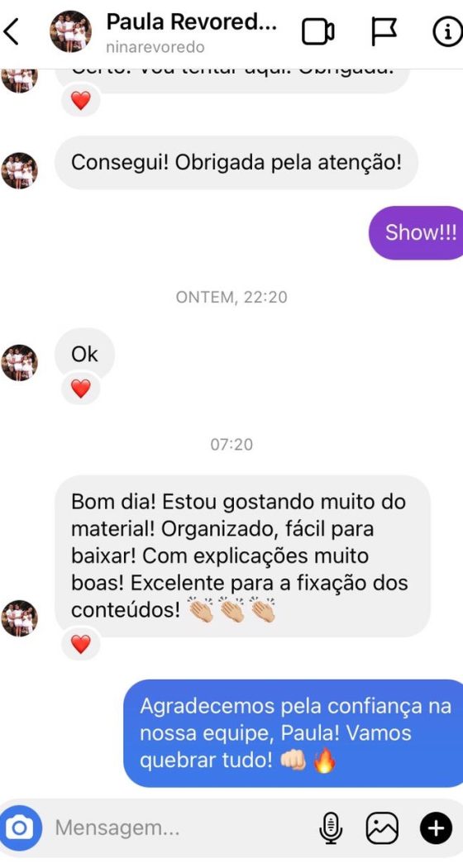Tap the plus icon for more options

coord(436,828)
